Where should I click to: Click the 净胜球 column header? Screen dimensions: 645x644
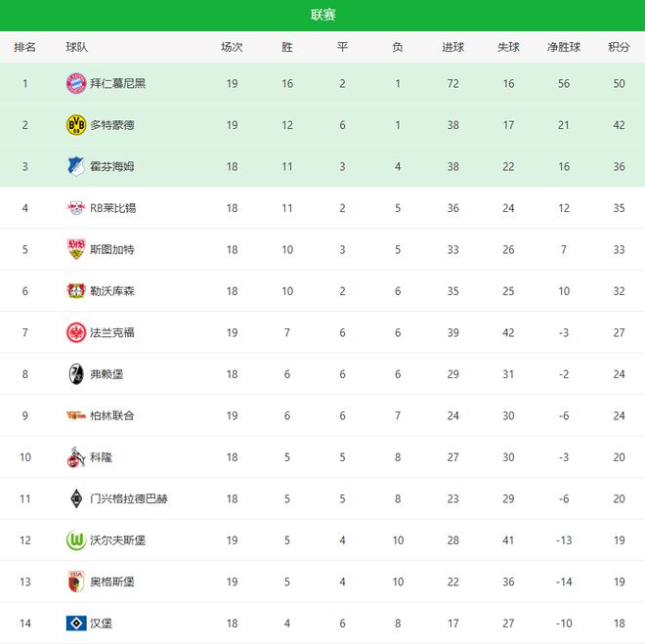coord(564,47)
